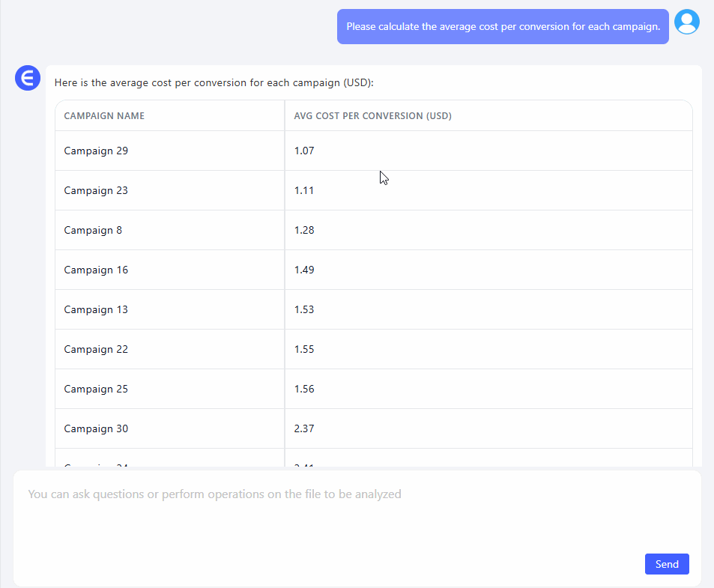Select the Campaign 22 name cell

[x=96, y=349]
